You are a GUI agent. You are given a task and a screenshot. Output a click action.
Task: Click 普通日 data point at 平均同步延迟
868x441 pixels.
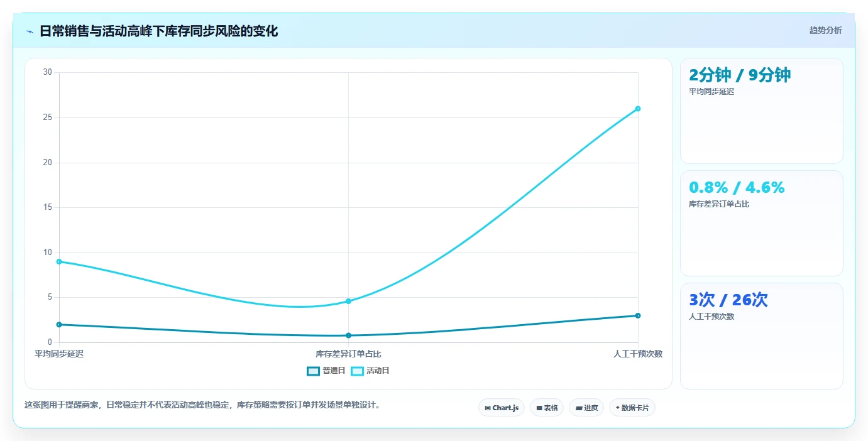click(59, 325)
